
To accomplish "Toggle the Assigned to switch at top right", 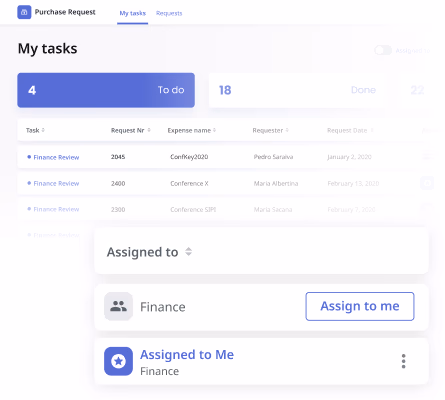I will 383,50.
